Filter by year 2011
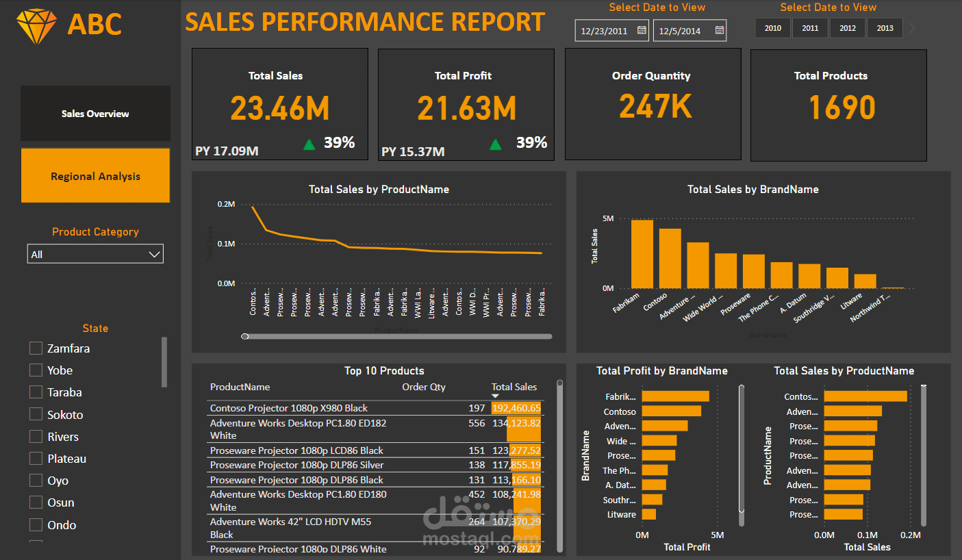The image size is (962, 560). [810, 28]
